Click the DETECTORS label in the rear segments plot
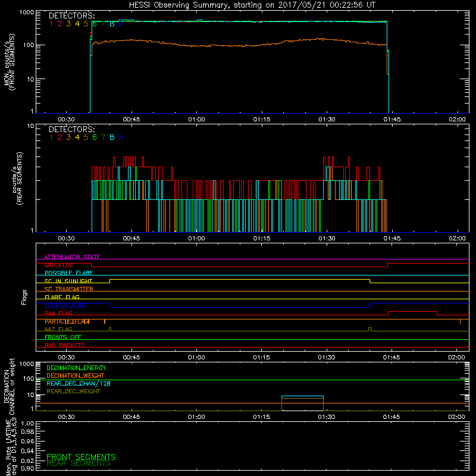The image size is (476, 476). click(71, 130)
